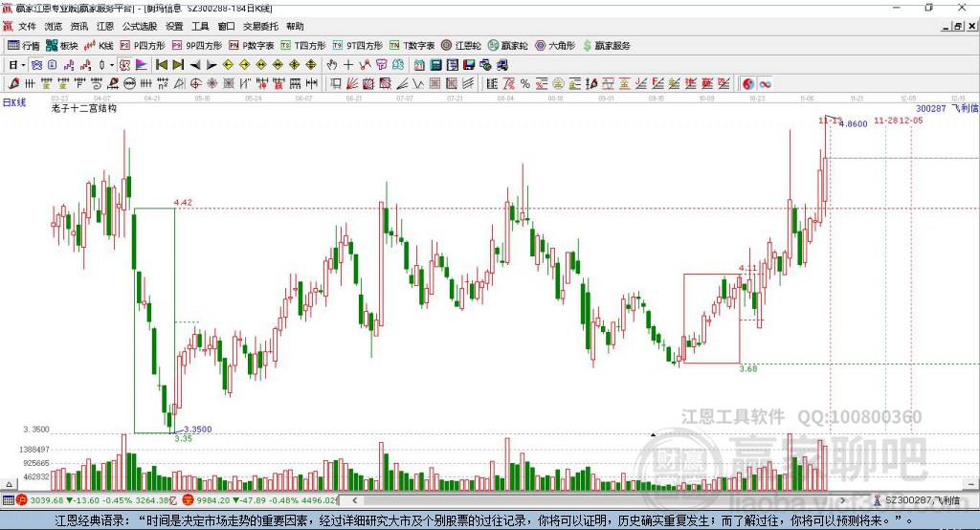
Task: Select the red pencil drawing tool
Action: tap(13, 84)
